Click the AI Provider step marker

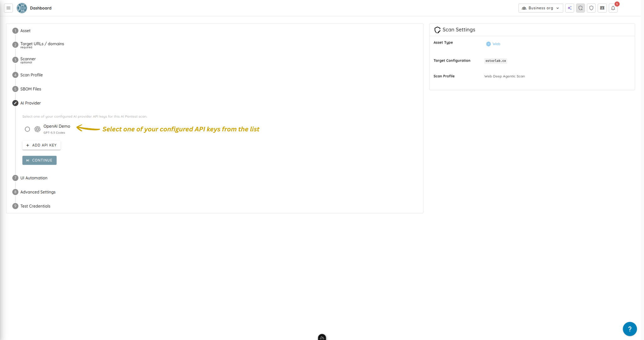[x=15, y=103]
